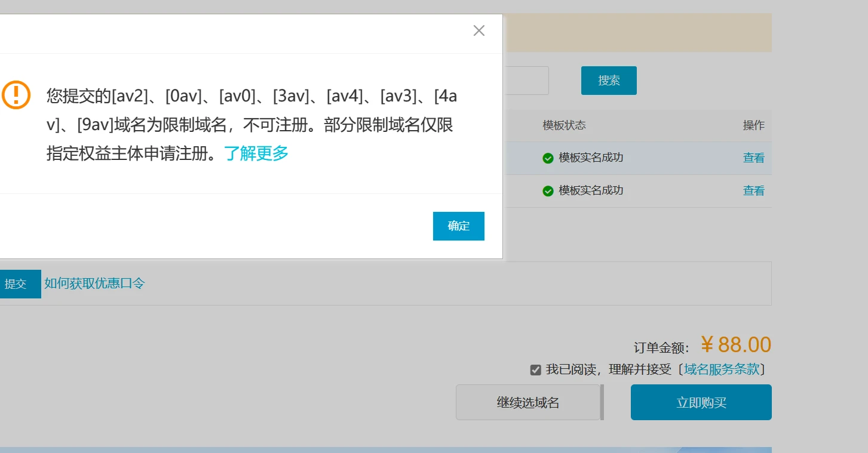Viewport: 868px width, 453px height.
Task: Close the restricted domain dialog with X
Action: 479,30
